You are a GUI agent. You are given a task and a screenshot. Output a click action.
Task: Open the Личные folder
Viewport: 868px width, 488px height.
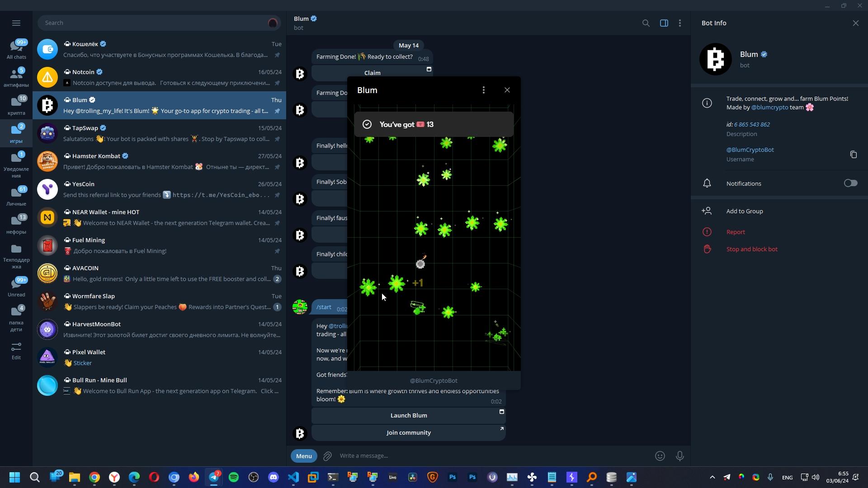coord(16,196)
